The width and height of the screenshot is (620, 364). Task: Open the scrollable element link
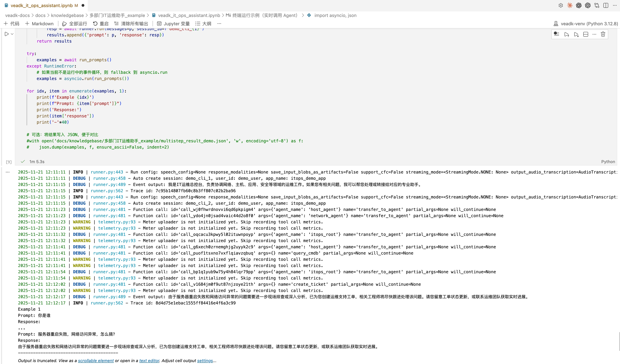pos(96,361)
